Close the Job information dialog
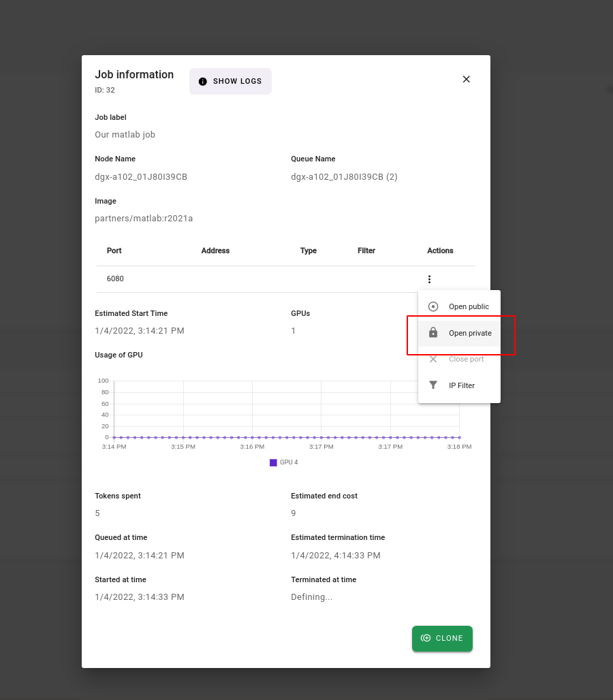The height and width of the screenshot is (700, 613). click(467, 79)
